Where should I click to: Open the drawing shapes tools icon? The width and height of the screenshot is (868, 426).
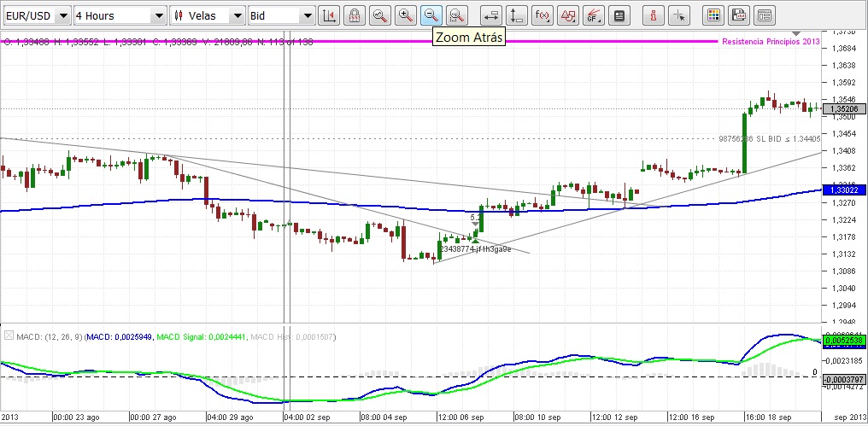[568, 15]
